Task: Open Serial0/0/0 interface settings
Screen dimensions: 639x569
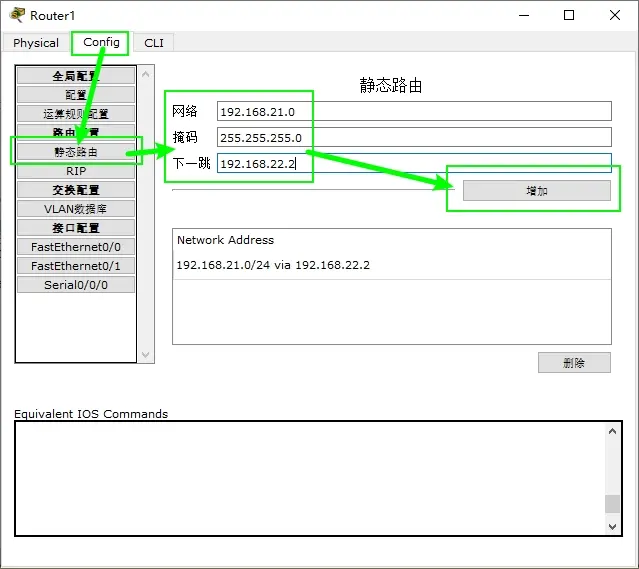Action: [76, 285]
